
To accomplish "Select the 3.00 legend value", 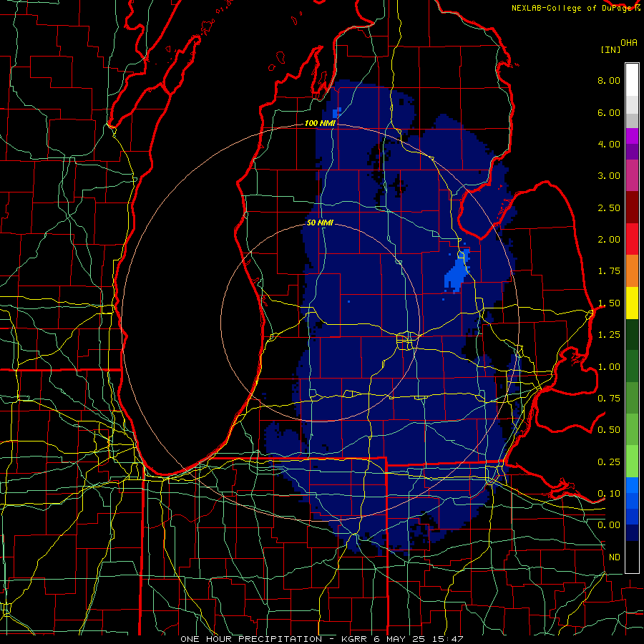I will tap(609, 176).
